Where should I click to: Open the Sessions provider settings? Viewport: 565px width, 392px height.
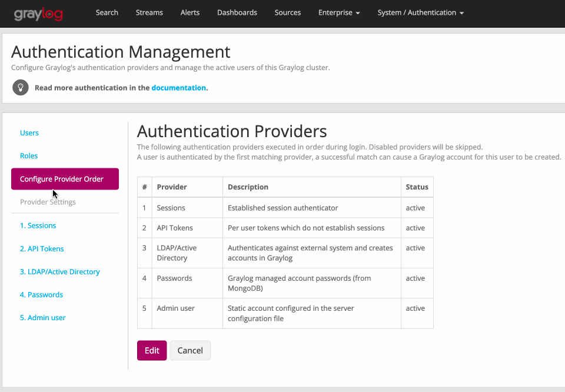[38, 225]
